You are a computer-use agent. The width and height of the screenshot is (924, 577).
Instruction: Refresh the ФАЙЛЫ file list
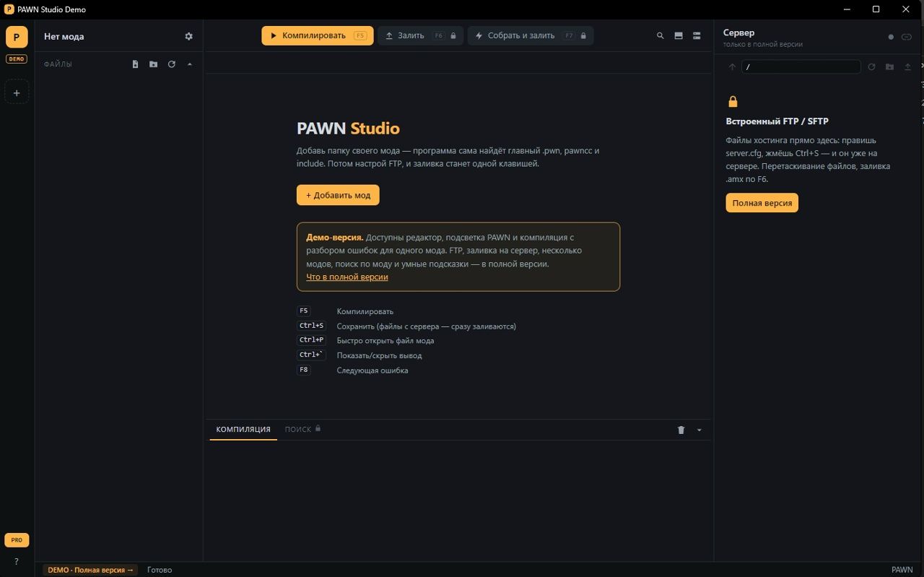(x=172, y=64)
